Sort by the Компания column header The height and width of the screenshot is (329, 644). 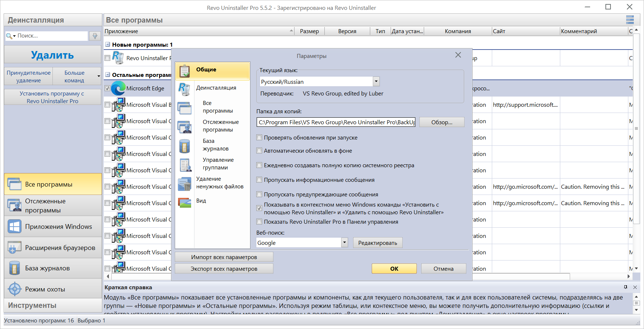coord(458,31)
